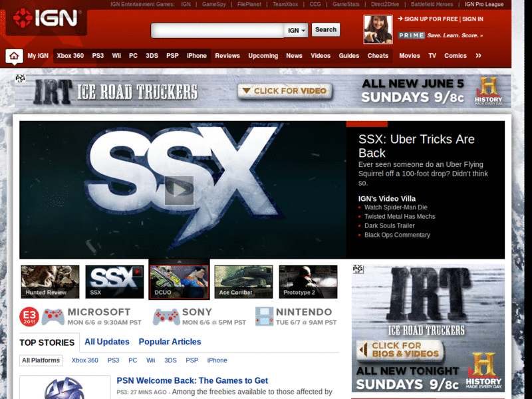Open the PC nav tab

pyautogui.click(x=134, y=56)
